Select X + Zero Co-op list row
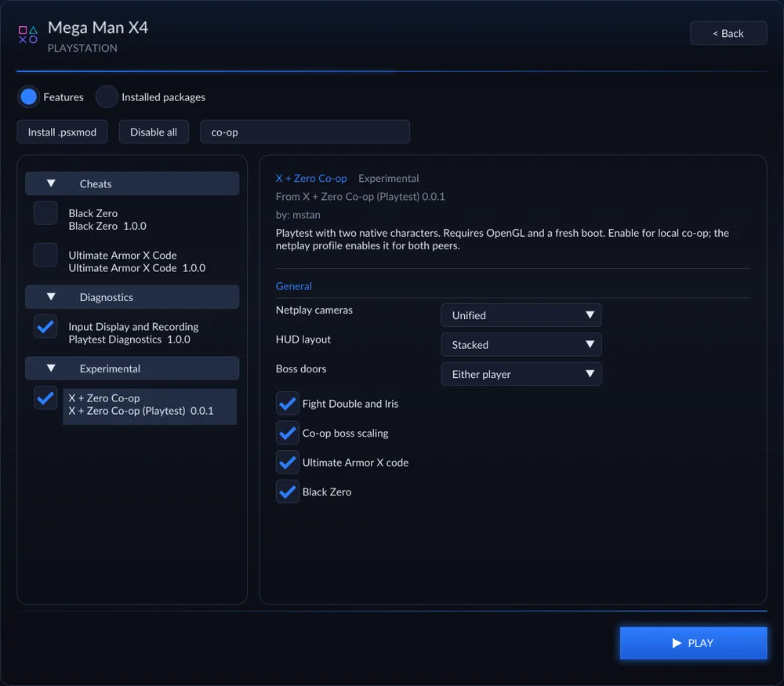Viewport: 784px width, 686px height. click(x=150, y=406)
